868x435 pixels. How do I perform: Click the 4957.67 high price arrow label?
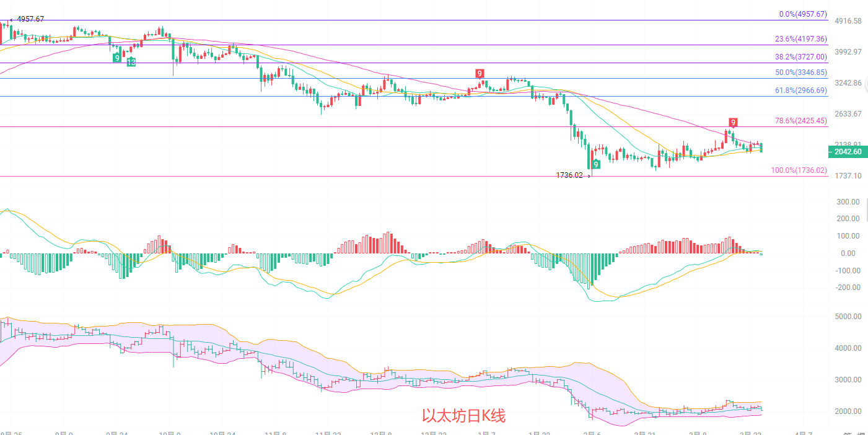pos(27,19)
